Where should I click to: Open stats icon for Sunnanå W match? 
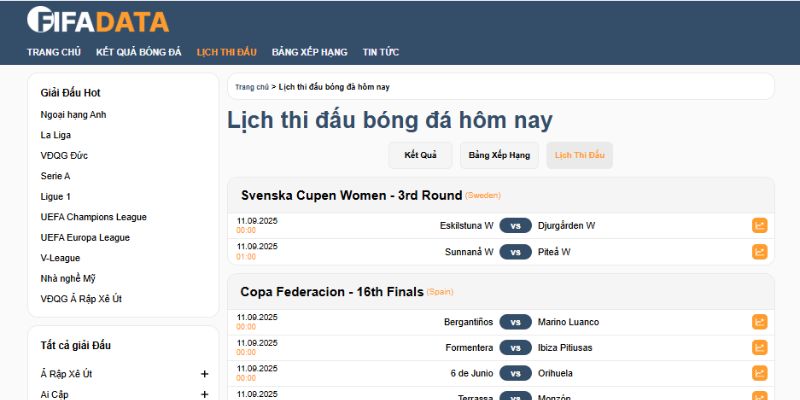[x=759, y=252]
